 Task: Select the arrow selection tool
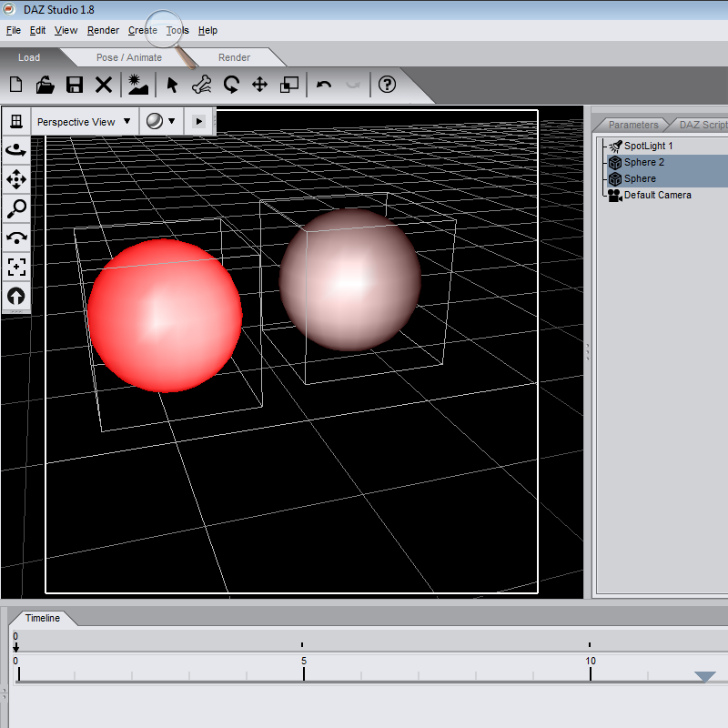pos(172,85)
